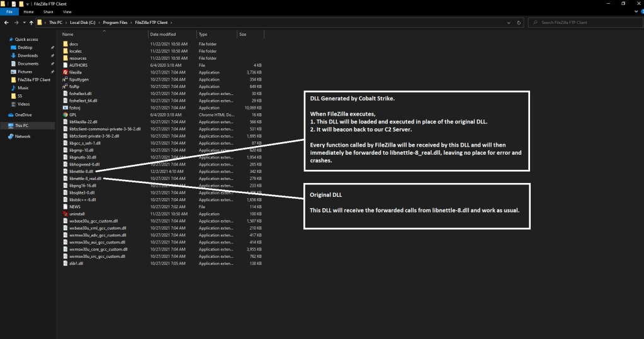Click the filezilla application icon
The image size is (644, 339).
point(65,72)
